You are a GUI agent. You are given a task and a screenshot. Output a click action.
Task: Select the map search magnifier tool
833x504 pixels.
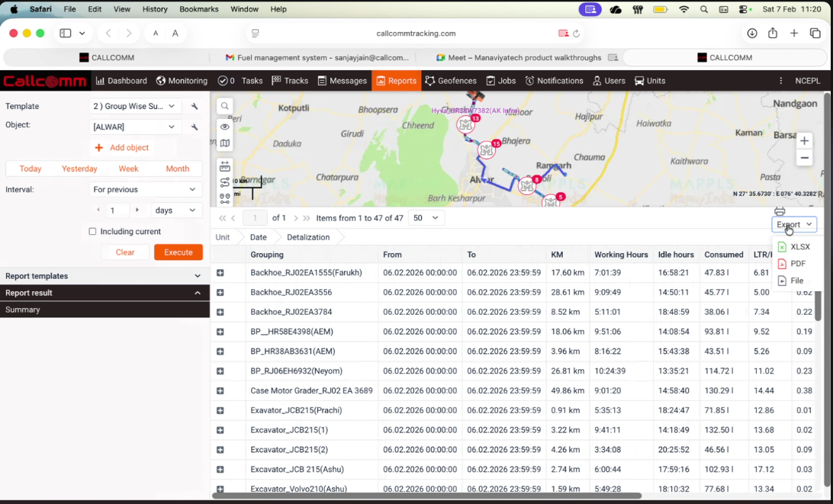(x=224, y=106)
